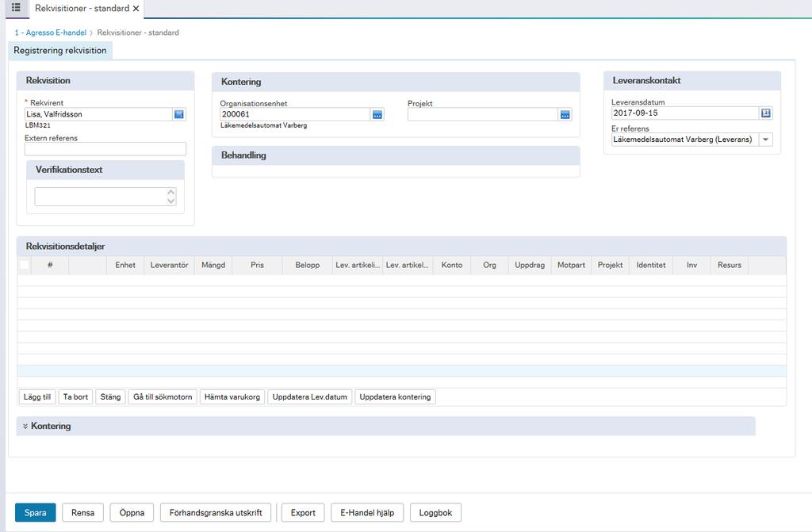Screen dimensions: 812x532
Task: Click the Rensa button
Action: (82, 512)
